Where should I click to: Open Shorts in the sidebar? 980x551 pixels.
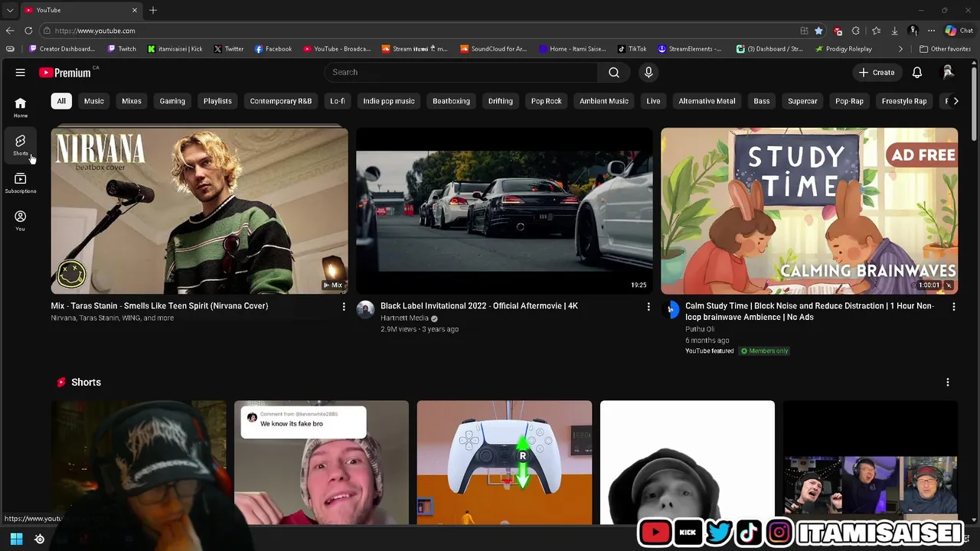[x=21, y=145]
